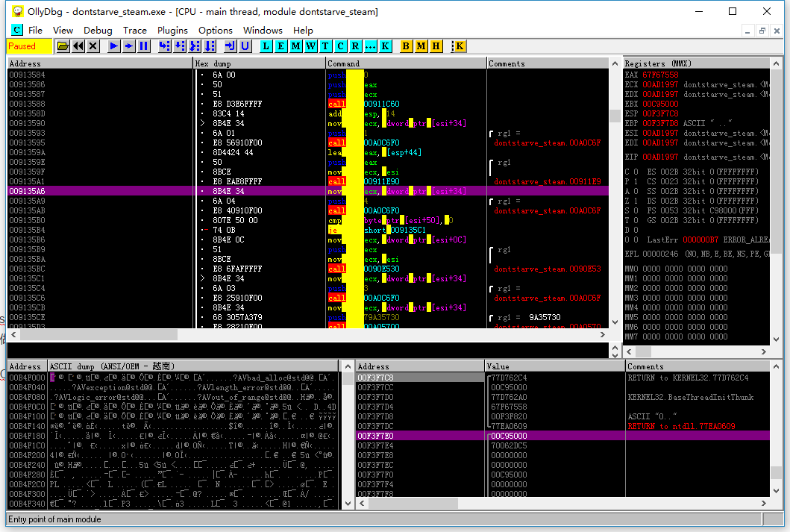Image resolution: width=790 pixels, height=532 pixels.
Task: Click registers pane scroll down arrow
Action: (x=776, y=339)
